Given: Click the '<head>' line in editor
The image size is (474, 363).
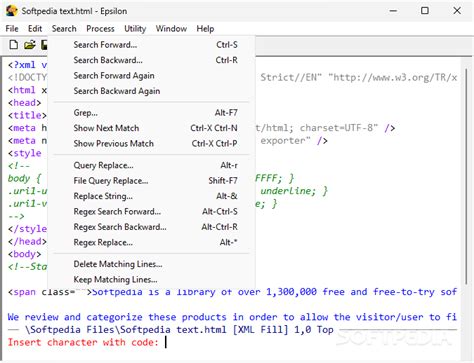Looking at the screenshot, I should (x=25, y=103).
